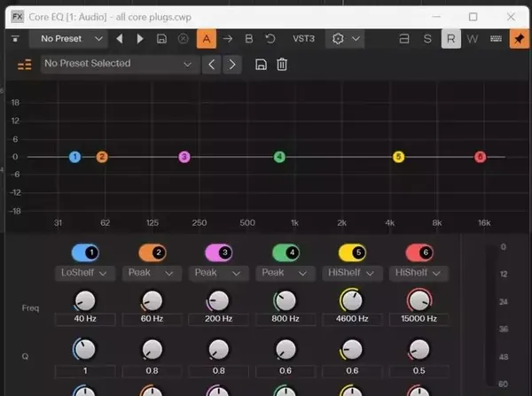Delete preset using trash can icon
Viewport: 532px width, 396px height.
pos(282,65)
